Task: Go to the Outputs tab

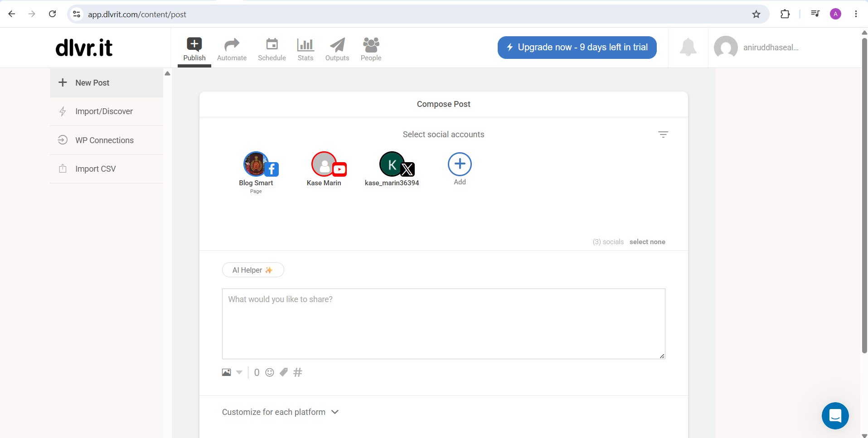Action: (337, 49)
